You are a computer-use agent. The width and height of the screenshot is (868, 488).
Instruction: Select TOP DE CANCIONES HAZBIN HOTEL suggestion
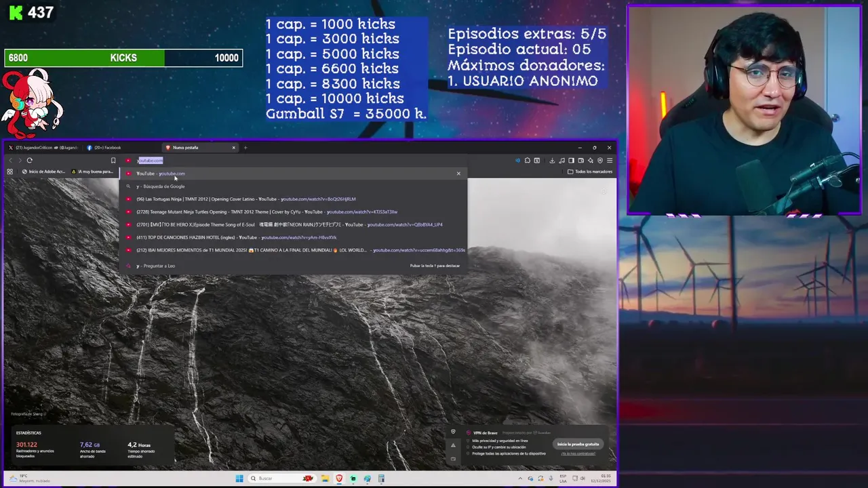294,238
